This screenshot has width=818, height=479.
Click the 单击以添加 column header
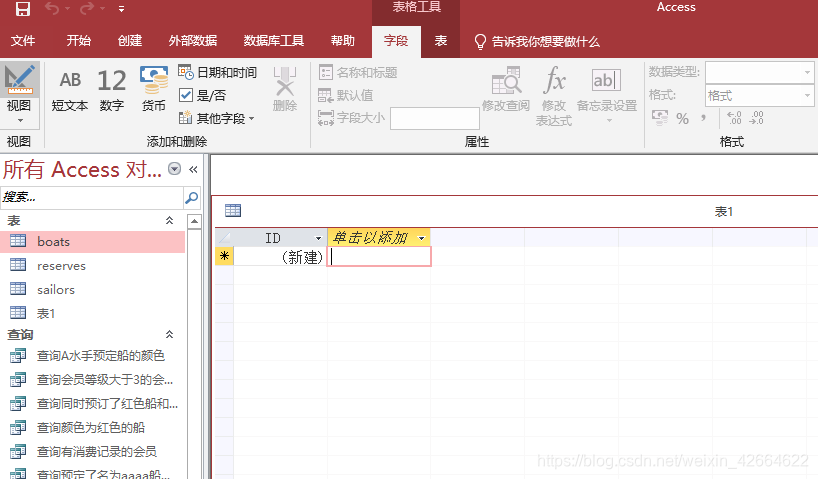pyautogui.click(x=379, y=238)
